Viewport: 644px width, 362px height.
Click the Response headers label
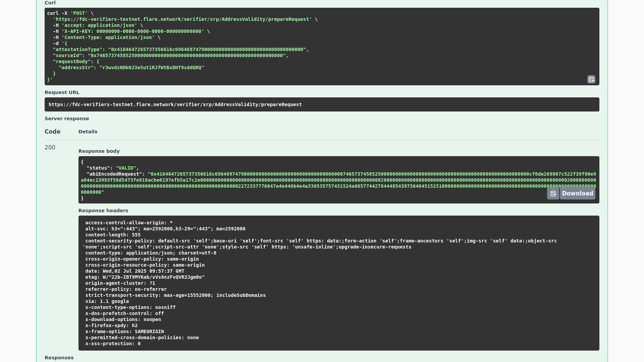pos(103,211)
